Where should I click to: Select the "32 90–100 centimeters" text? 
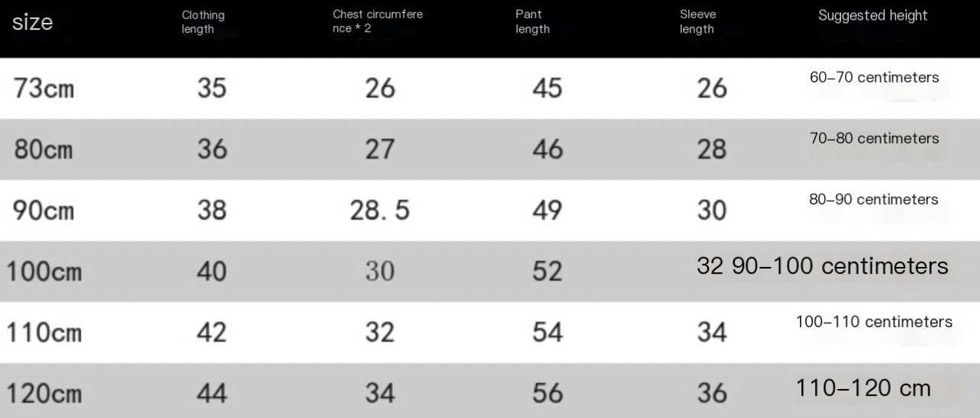pyautogui.click(x=822, y=265)
